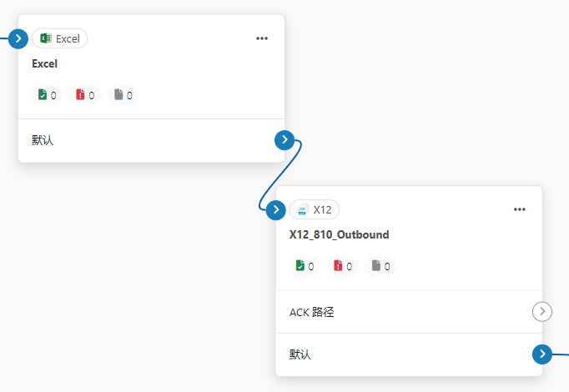Click the X12_810_Outbound input arrow port

pyautogui.click(x=276, y=209)
